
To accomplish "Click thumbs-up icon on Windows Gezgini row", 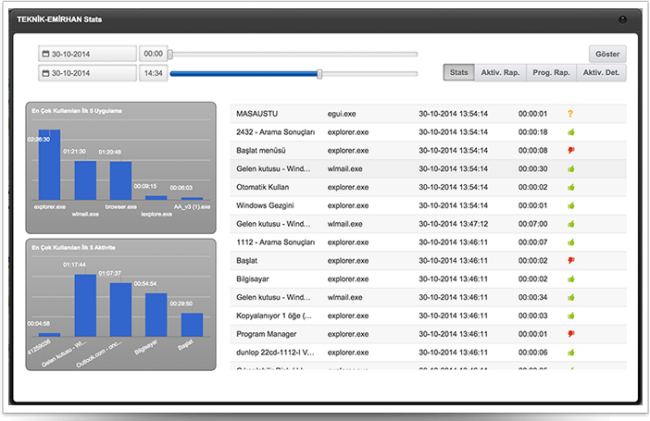I will pos(570,206).
